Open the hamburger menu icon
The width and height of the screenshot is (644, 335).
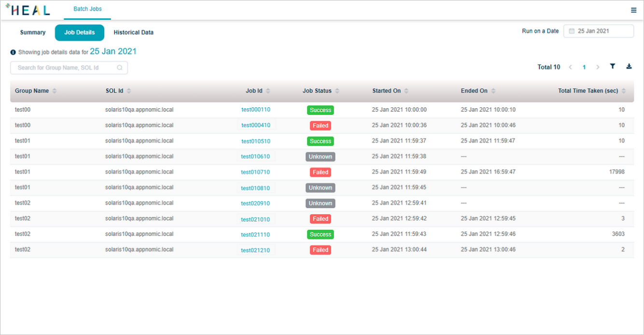click(633, 10)
